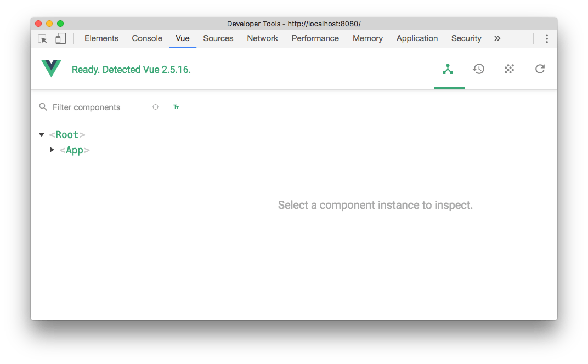Open the Network panel

click(262, 38)
